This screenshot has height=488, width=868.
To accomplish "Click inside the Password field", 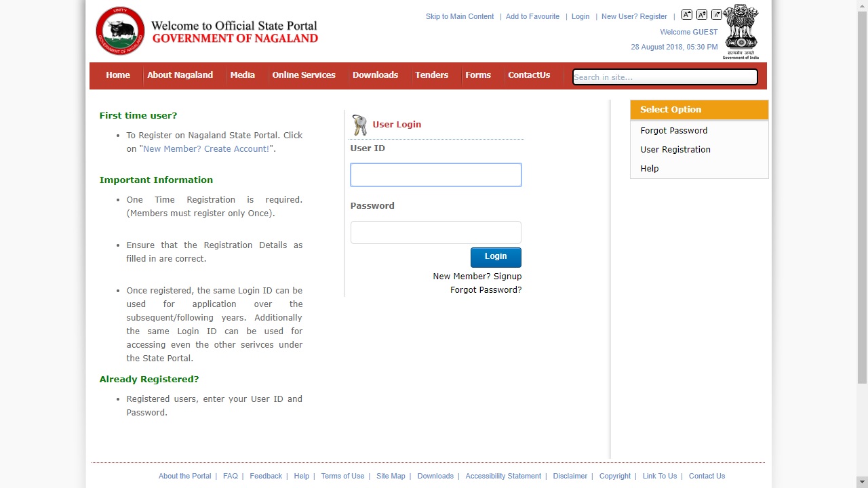I will 435,232.
